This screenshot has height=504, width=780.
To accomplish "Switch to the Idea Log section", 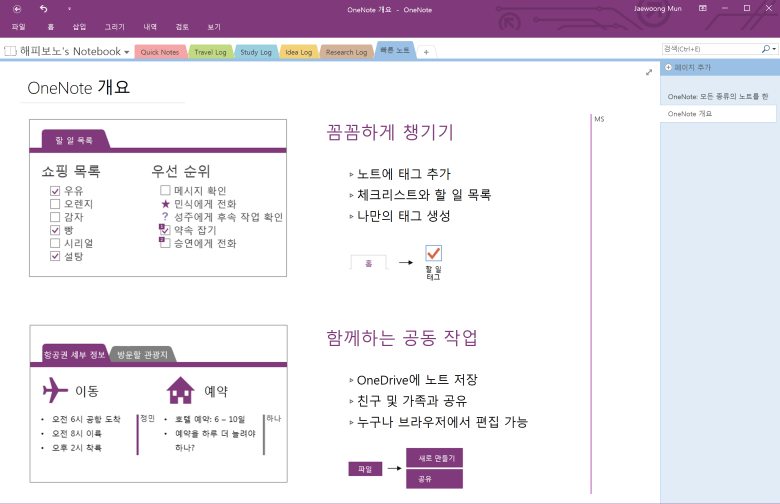I will pyautogui.click(x=298, y=52).
